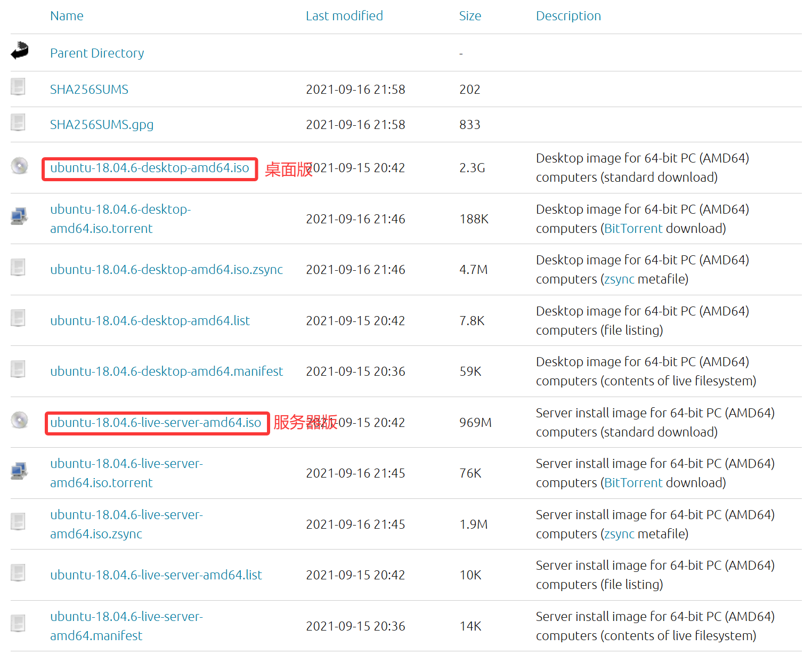
Task: Click description of desktop-amd64.iso standard download
Action: click(643, 168)
